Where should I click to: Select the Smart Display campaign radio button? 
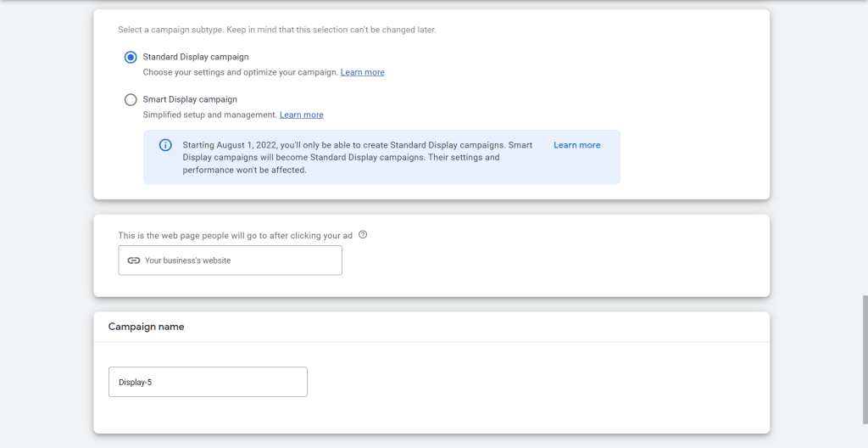[x=131, y=100]
